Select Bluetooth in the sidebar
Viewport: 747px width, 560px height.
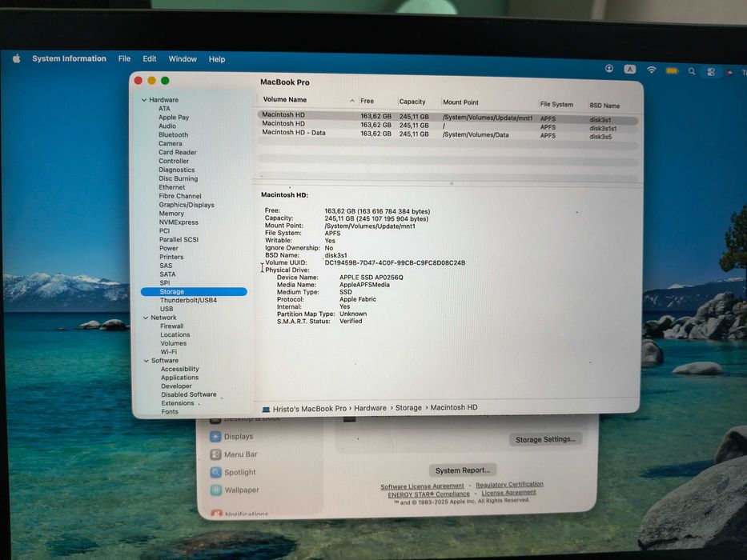(174, 134)
